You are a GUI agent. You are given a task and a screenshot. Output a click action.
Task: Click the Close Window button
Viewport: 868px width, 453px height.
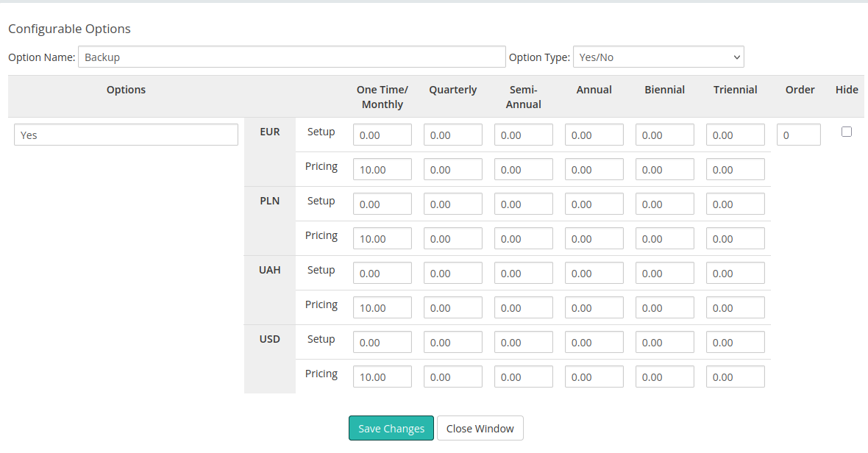point(480,429)
